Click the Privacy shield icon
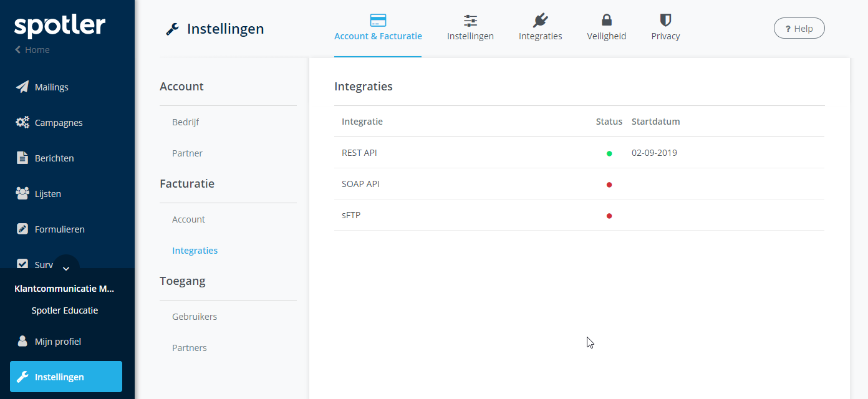Viewport: 868px width, 399px height. coord(665,21)
